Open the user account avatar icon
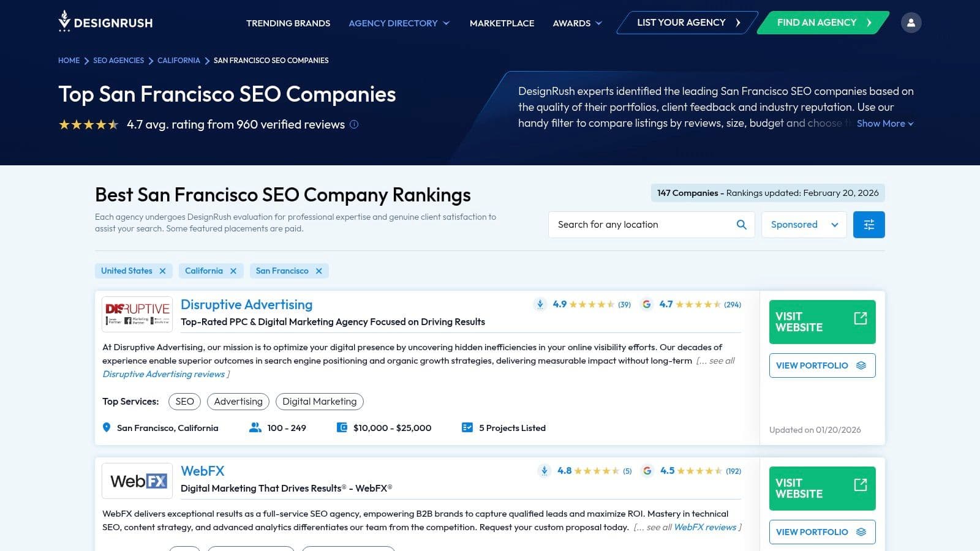 coord(911,23)
